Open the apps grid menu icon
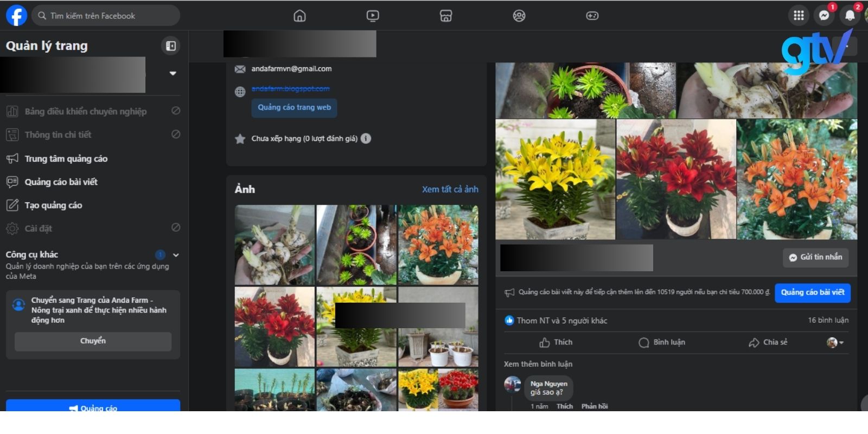Viewport: 868px width, 434px height. click(799, 16)
